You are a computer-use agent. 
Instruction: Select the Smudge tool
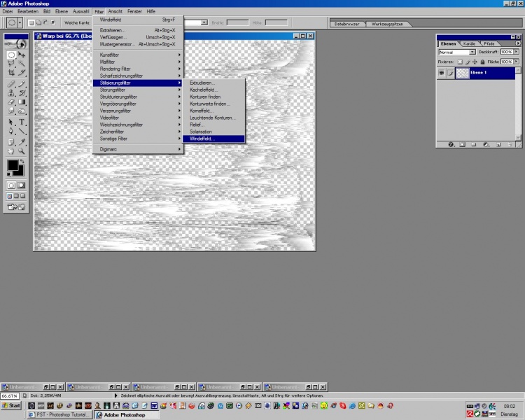(11, 111)
